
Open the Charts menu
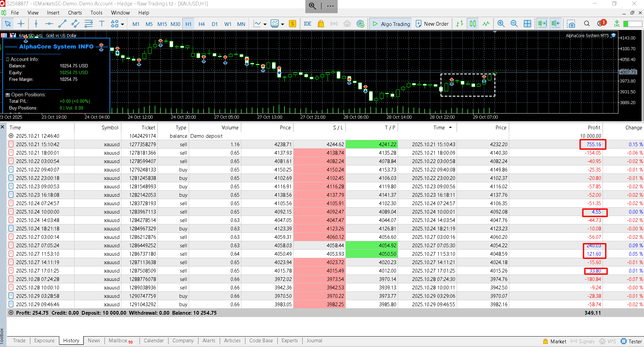(x=75, y=13)
